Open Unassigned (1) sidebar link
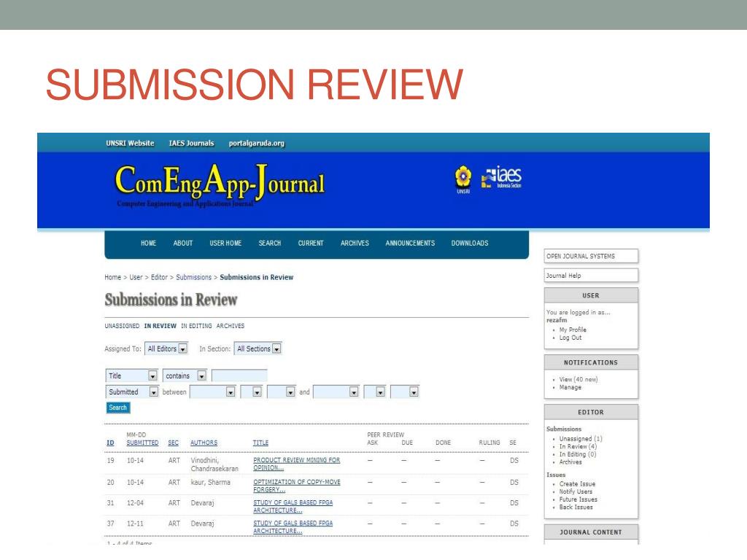 click(x=581, y=439)
